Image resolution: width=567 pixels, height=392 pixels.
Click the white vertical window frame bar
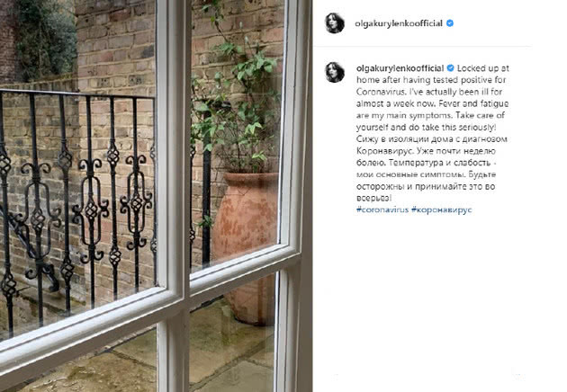click(174, 195)
